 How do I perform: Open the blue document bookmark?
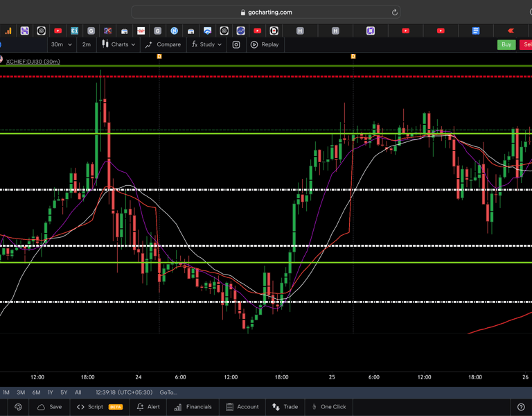[476, 31]
